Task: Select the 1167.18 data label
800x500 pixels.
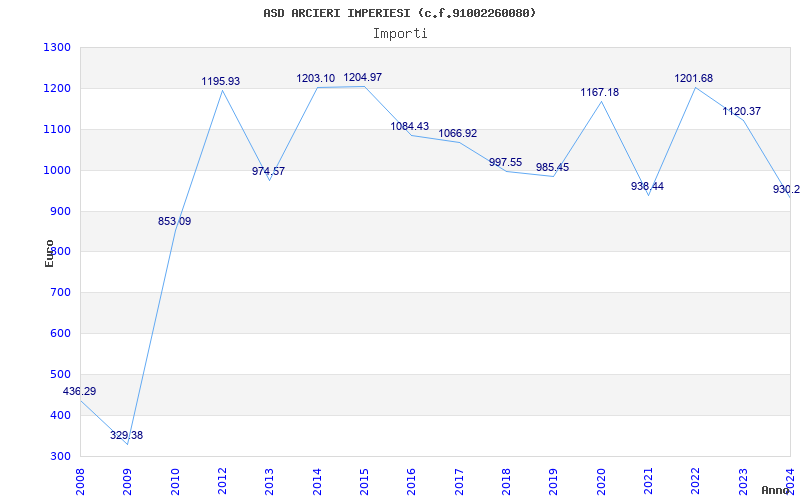Action: click(x=599, y=92)
